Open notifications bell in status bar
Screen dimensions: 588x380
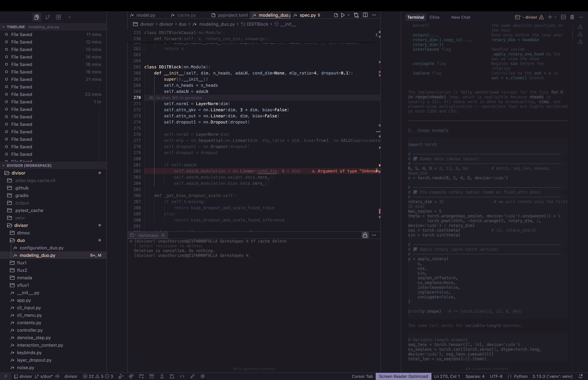click(581, 376)
